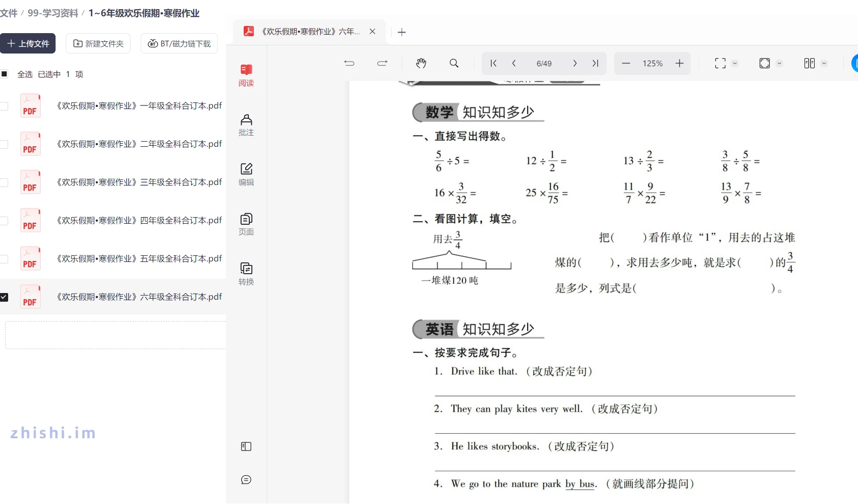
Task: Go to the previous page
Action: (x=514, y=63)
